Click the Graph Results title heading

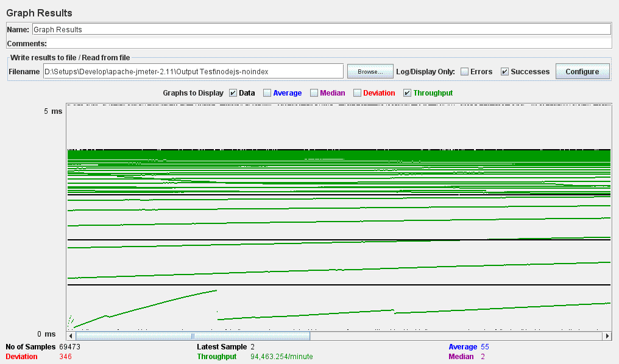click(39, 13)
